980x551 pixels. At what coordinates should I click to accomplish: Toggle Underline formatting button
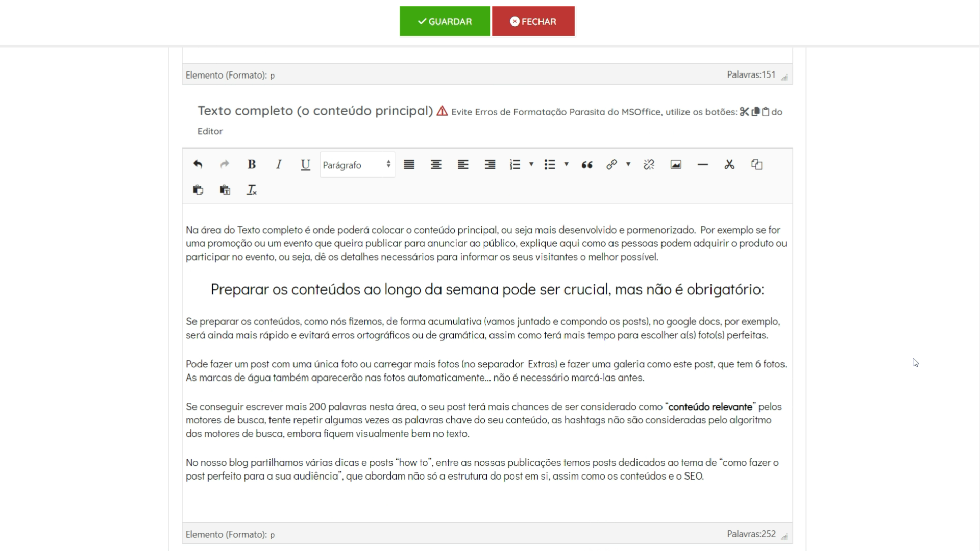coord(305,164)
